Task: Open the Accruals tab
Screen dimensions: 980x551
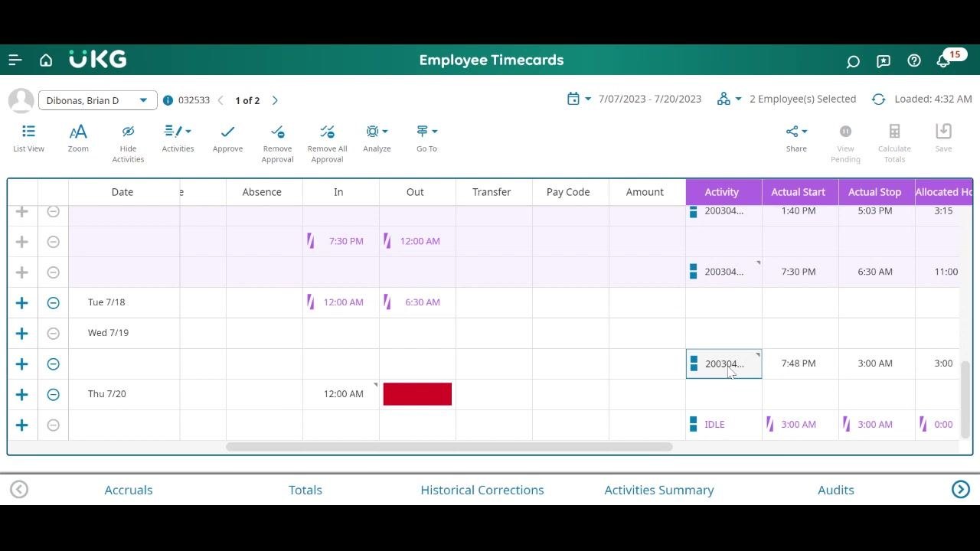Action: tap(129, 490)
